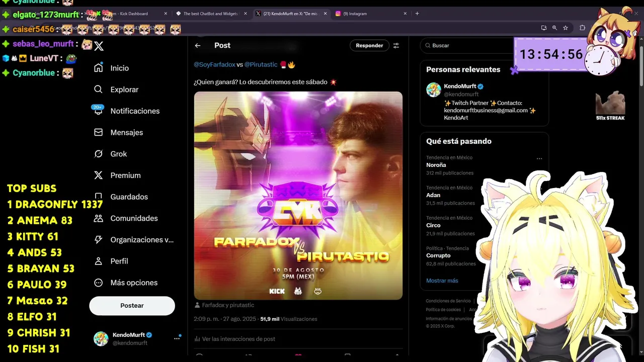644x362 pixels.
Task: Open the Notificaciones bell icon
Action: click(x=99, y=111)
